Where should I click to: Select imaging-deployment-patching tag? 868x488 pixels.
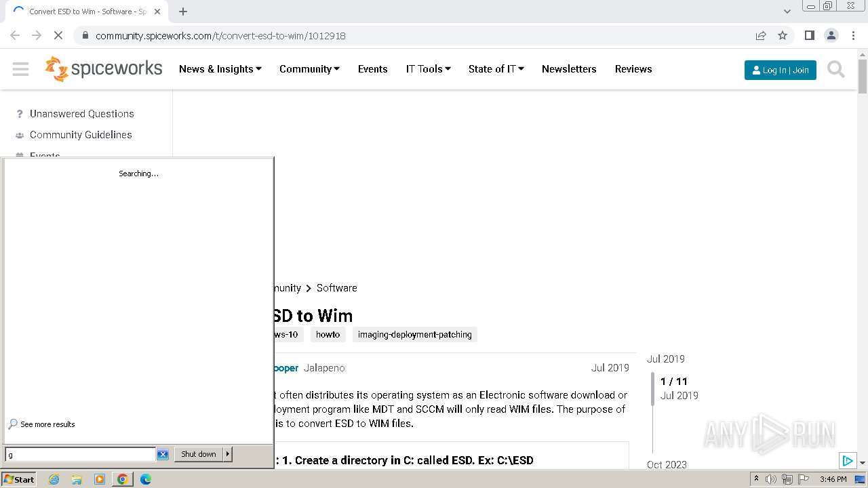point(414,334)
